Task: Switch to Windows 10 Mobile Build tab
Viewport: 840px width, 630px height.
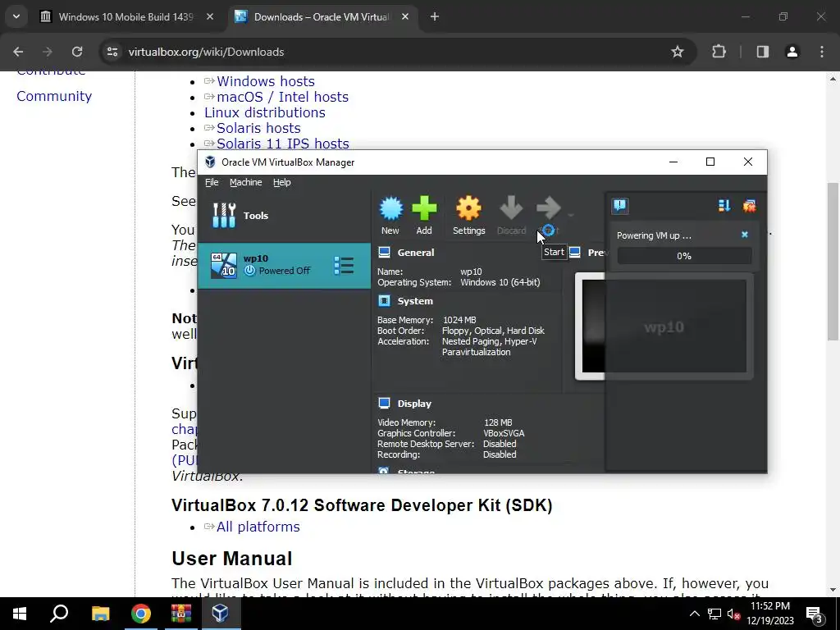Action: (126, 17)
